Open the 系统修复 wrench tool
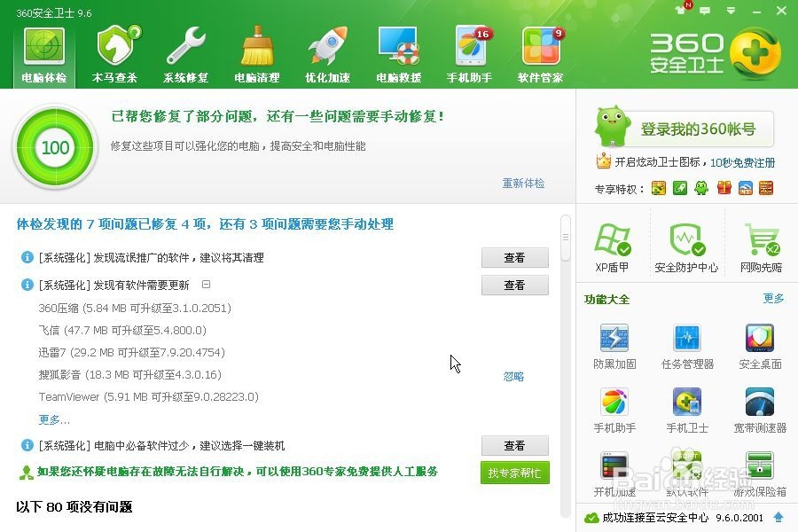 (186, 55)
